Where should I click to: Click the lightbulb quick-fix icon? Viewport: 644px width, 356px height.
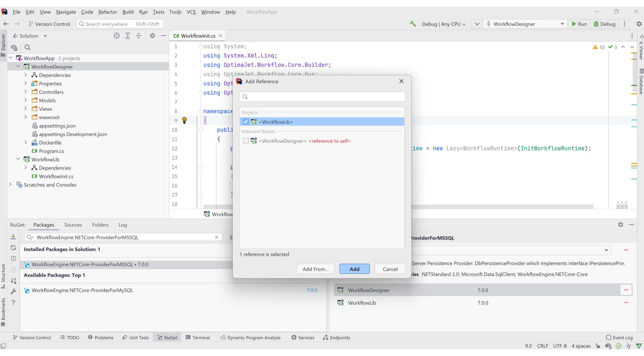click(x=184, y=120)
